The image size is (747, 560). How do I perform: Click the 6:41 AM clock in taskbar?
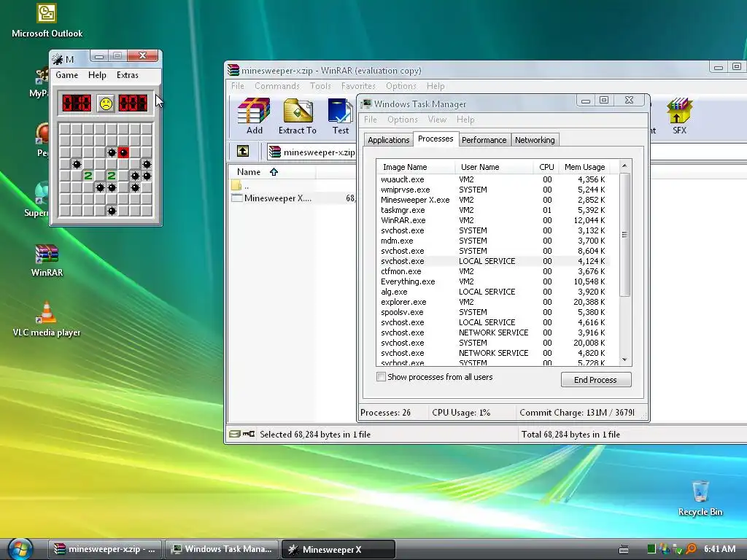coord(719,548)
